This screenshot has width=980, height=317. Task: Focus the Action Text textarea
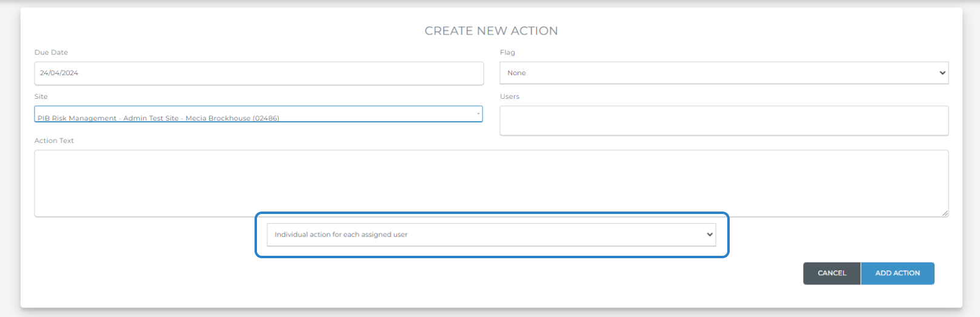coord(492,184)
